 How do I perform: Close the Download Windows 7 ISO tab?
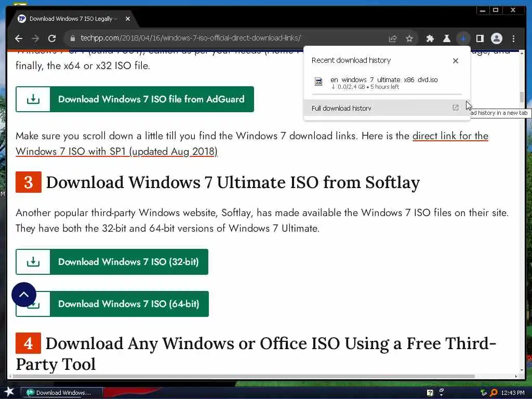128,19
